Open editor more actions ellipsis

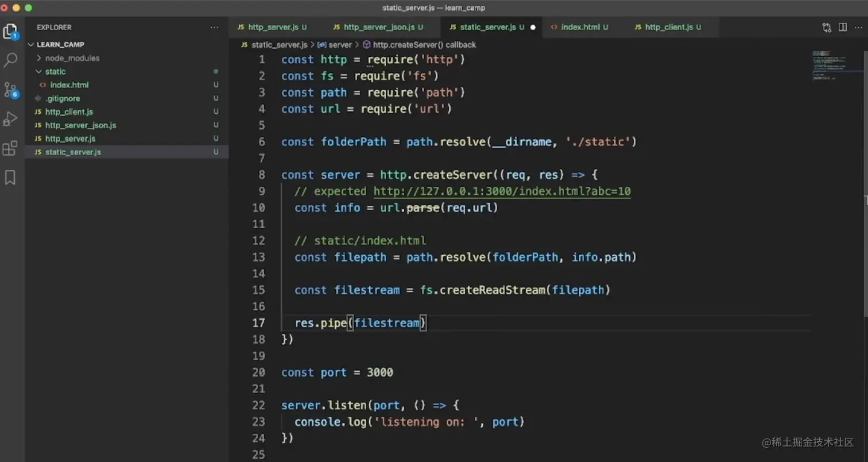coord(858,27)
